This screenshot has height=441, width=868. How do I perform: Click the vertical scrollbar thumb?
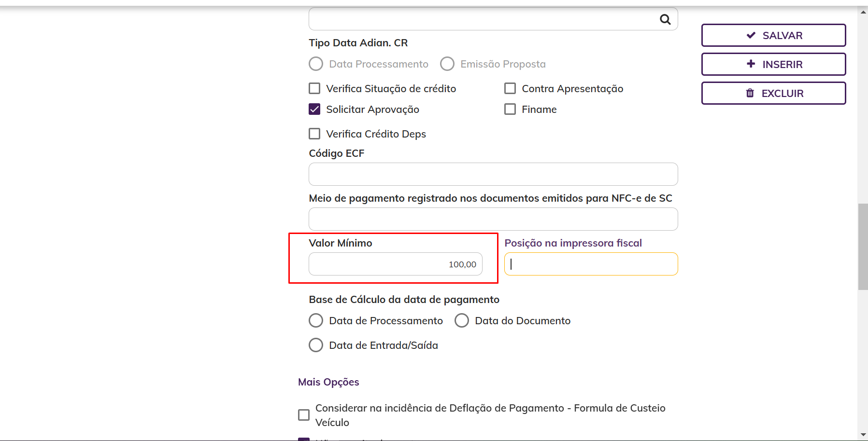tap(863, 247)
